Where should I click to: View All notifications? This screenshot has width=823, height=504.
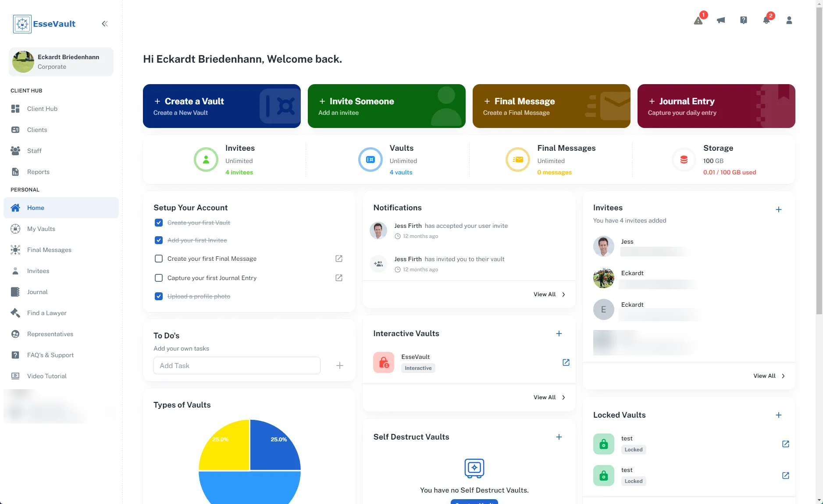[x=549, y=295]
